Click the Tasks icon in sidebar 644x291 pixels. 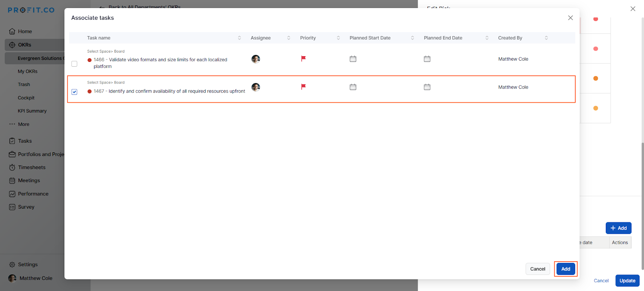coord(12,141)
